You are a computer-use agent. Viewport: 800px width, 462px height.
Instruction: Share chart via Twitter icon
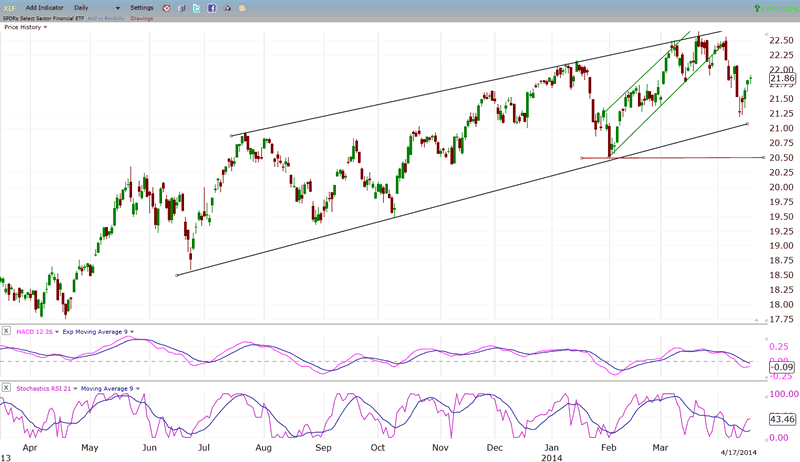point(197,8)
